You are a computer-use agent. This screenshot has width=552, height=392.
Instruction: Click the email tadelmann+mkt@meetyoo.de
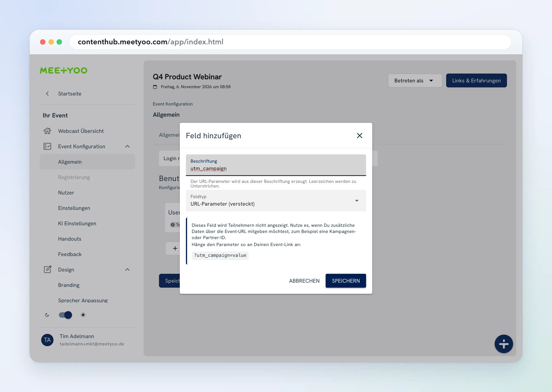tap(92, 344)
